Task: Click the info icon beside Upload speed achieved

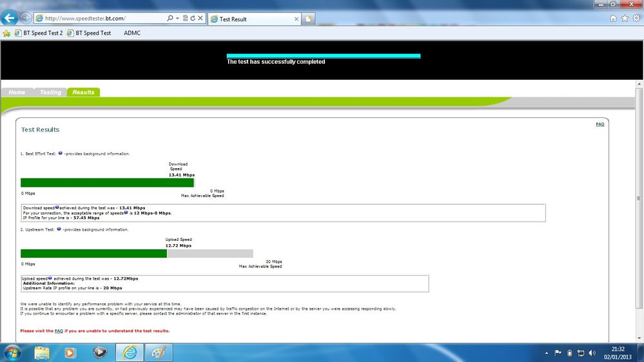Action: pyautogui.click(x=50, y=278)
